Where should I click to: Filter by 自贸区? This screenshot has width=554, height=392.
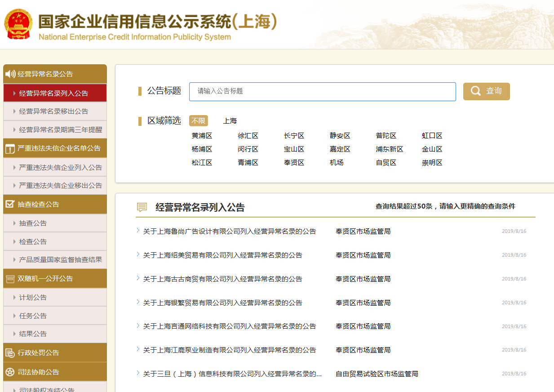pyautogui.click(x=386, y=163)
